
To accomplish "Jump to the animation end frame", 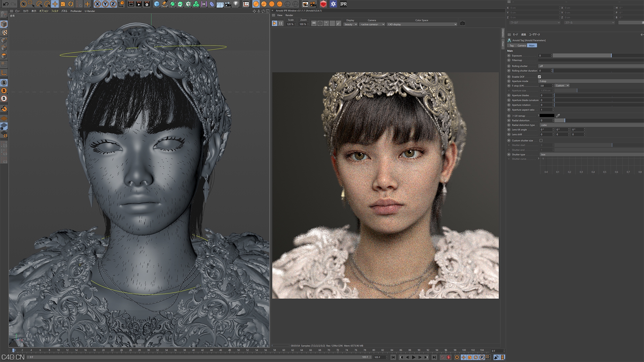I will click(434, 357).
